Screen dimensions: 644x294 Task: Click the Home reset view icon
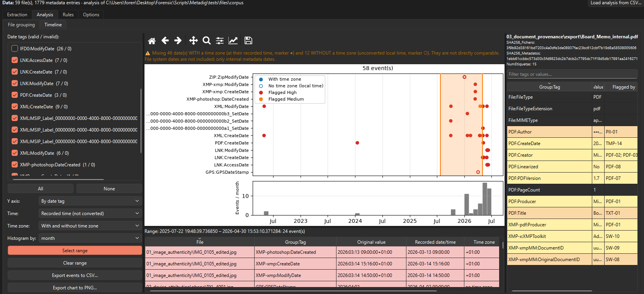click(x=152, y=41)
